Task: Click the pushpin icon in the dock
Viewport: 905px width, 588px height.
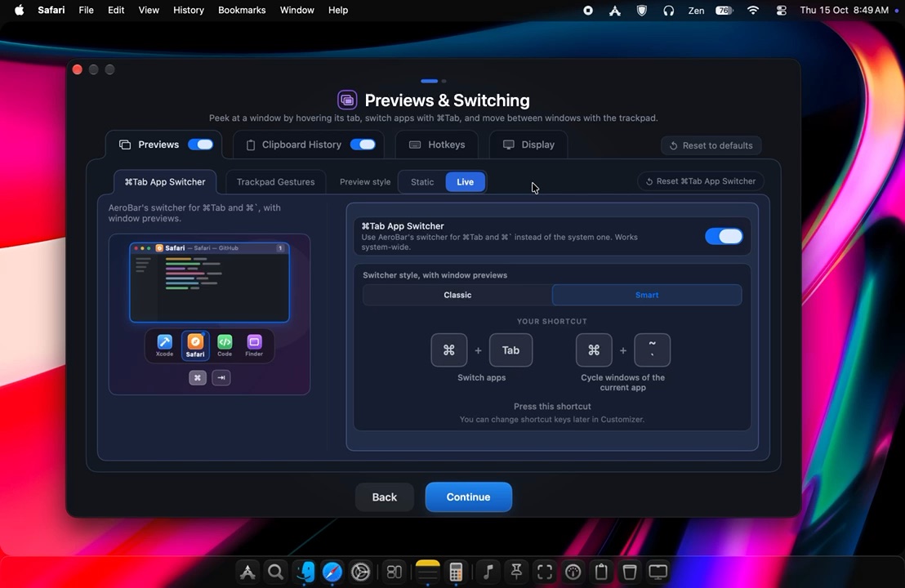Action: pyautogui.click(x=516, y=572)
